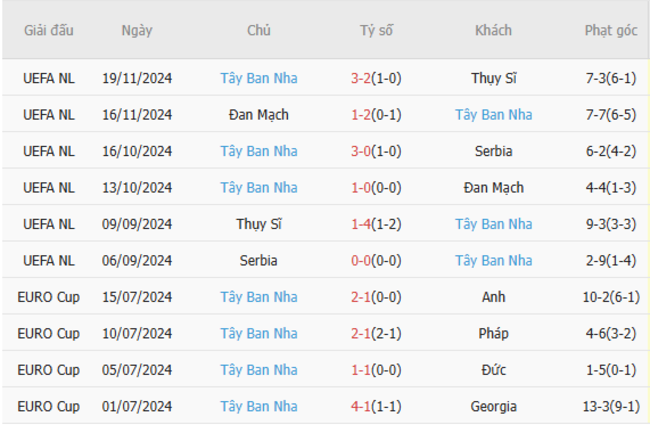
Task: Click home team Đan Mạch on 16/11/2024
Action: tap(259, 115)
